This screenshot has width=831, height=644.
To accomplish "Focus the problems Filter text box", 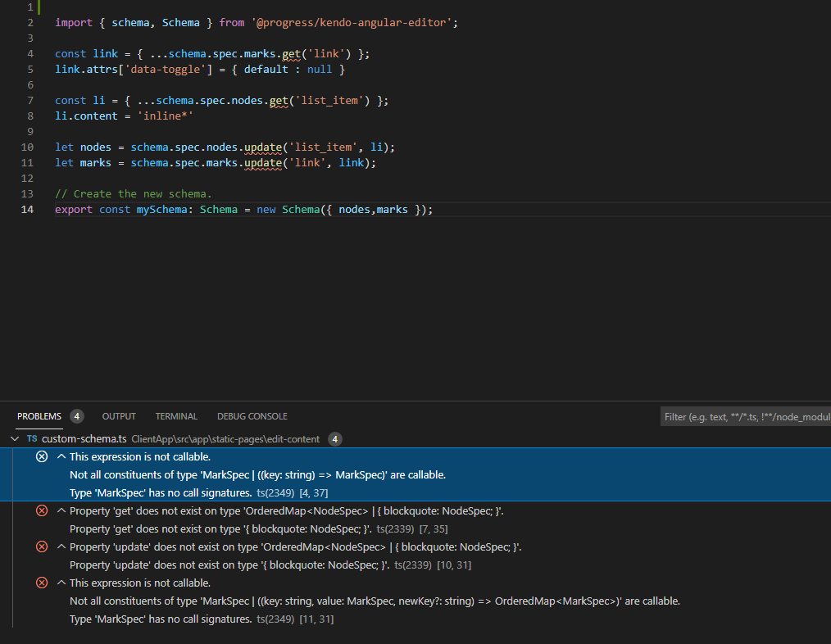I will pos(746,417).
